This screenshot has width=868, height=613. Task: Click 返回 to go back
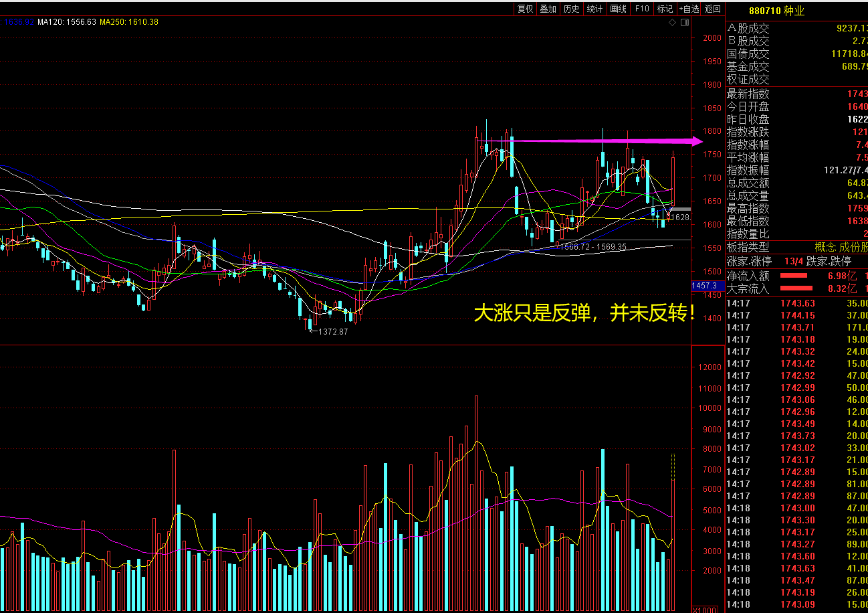tap(713, 9)
